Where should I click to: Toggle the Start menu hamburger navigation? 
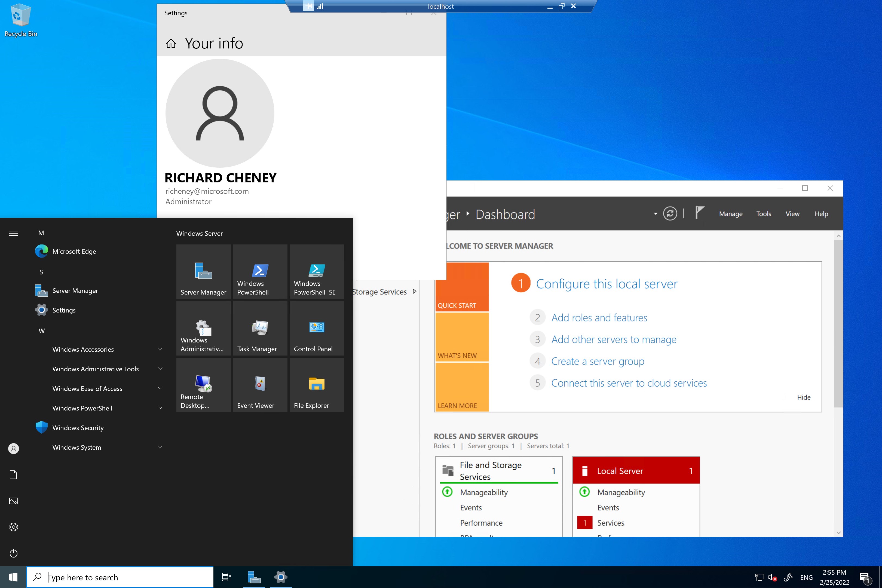tap(14, 233)
